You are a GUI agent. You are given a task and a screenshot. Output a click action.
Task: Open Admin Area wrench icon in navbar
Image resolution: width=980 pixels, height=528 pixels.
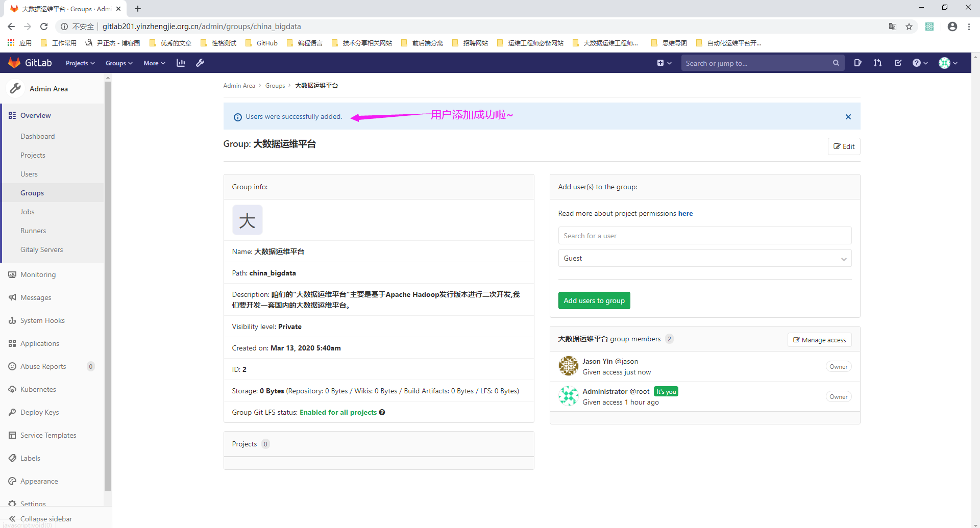coord(200,63)
